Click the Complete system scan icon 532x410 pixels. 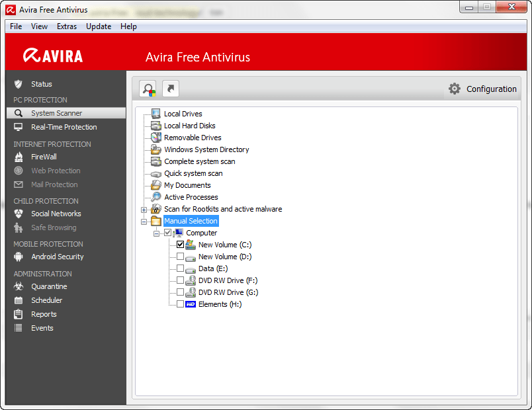pos(156,161)
